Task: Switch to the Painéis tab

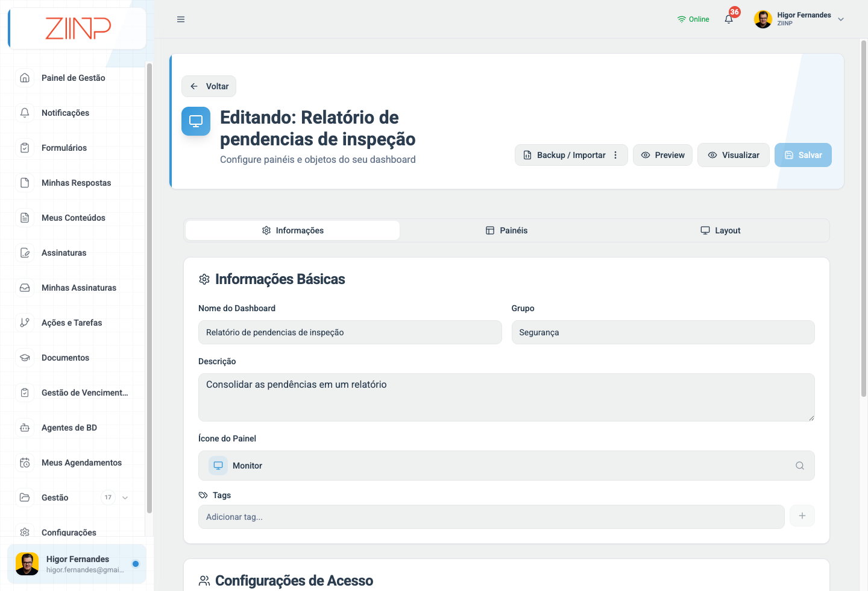Action: [506, 230]
